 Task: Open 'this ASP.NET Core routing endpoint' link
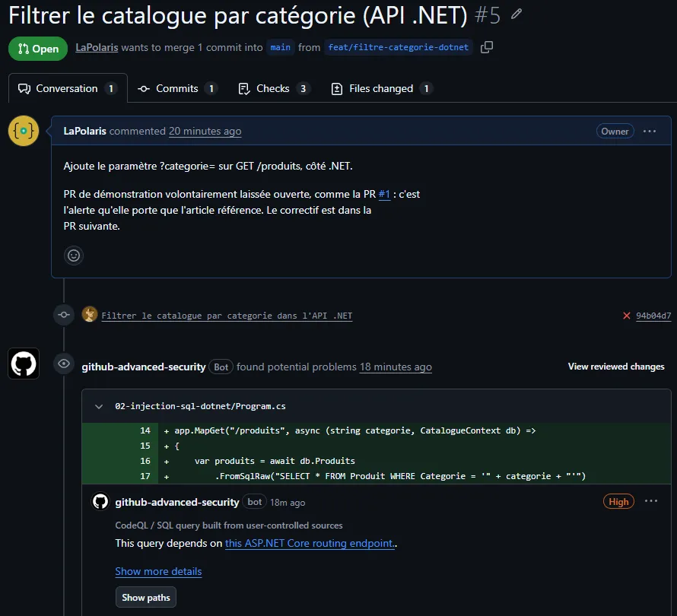(310, 543)
